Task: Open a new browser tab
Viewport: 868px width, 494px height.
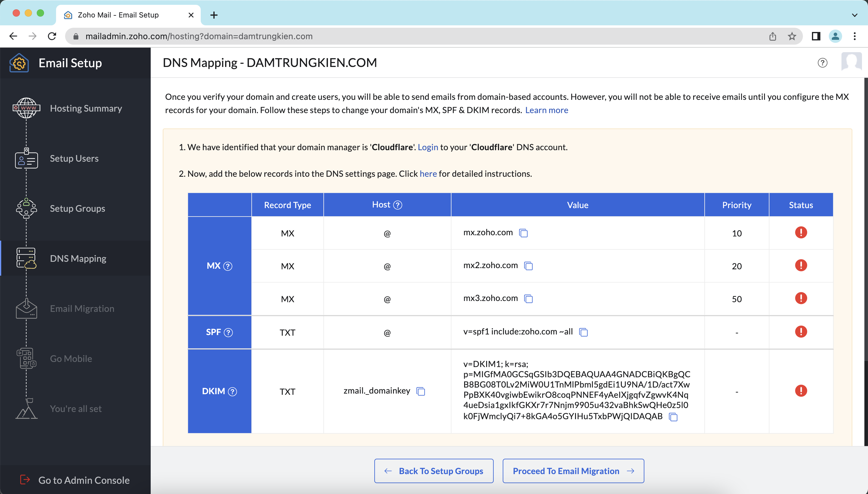Action: pos(214,15)
